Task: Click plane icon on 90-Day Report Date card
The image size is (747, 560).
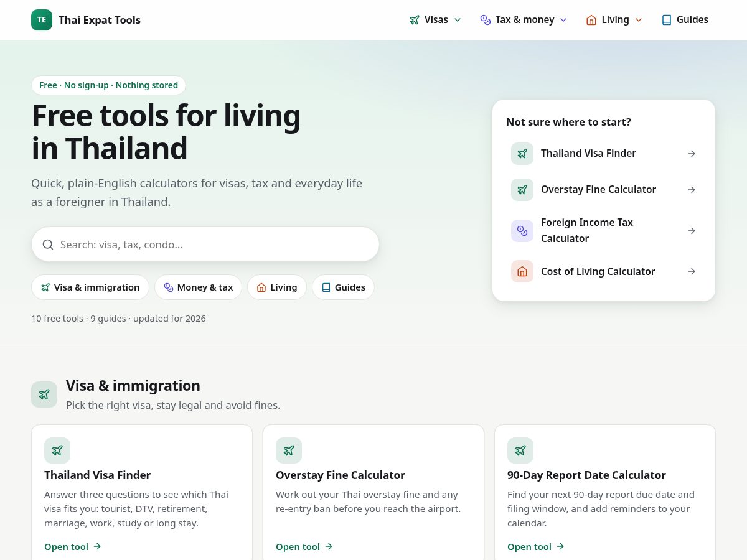Action: [x=520, y=450]
